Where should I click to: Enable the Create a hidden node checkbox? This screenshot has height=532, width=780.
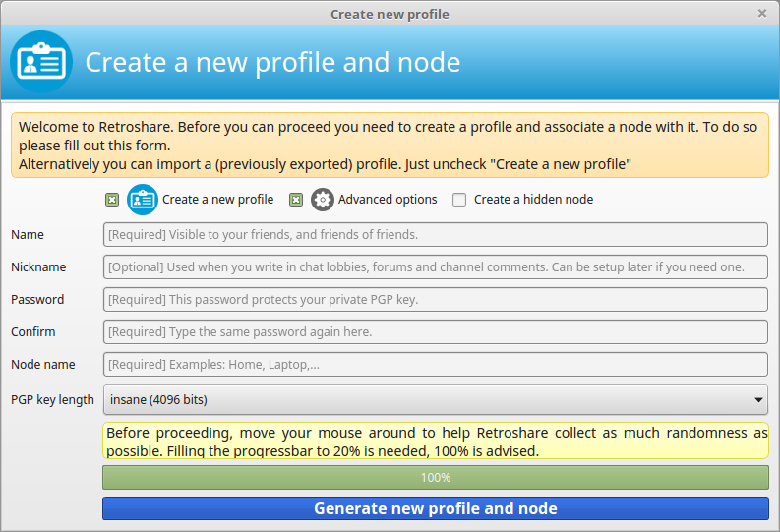[x=459, y=200]
